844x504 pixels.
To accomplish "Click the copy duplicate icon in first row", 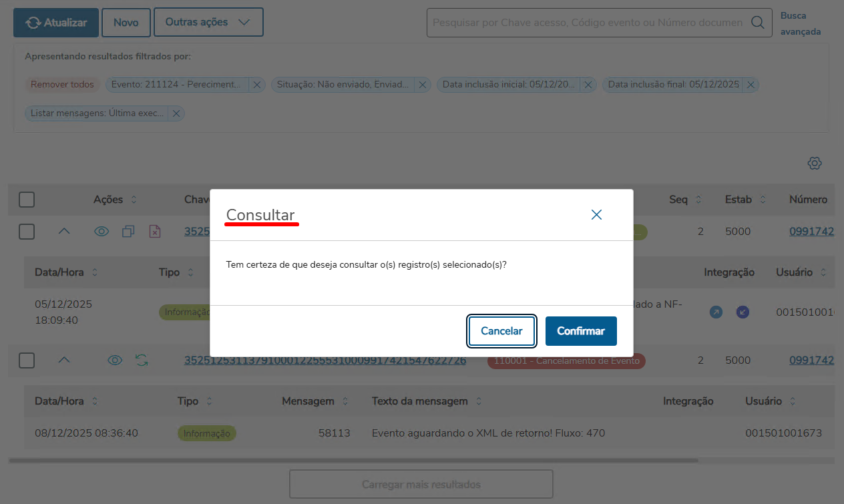I will point(128,232).
